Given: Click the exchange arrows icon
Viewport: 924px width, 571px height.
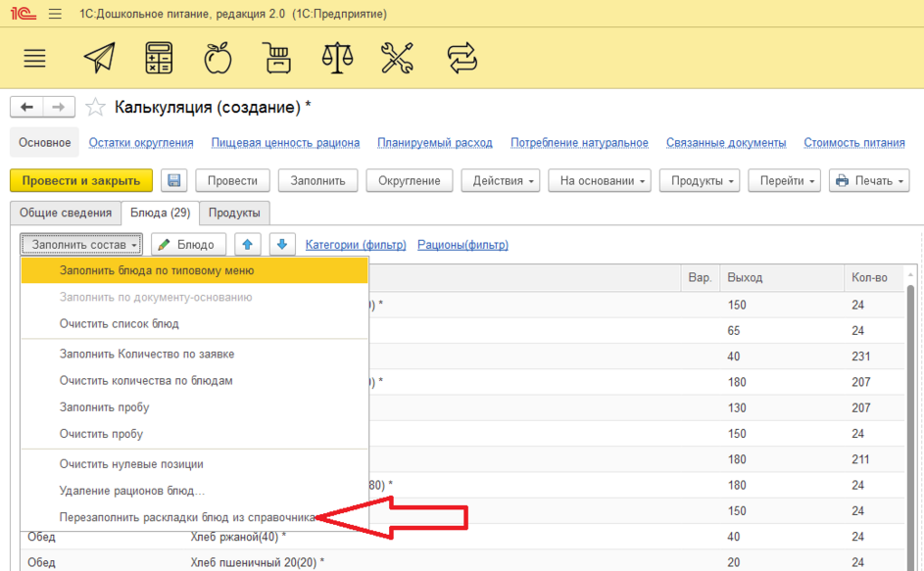Looking at the screenshot, I should pos(461,59).
